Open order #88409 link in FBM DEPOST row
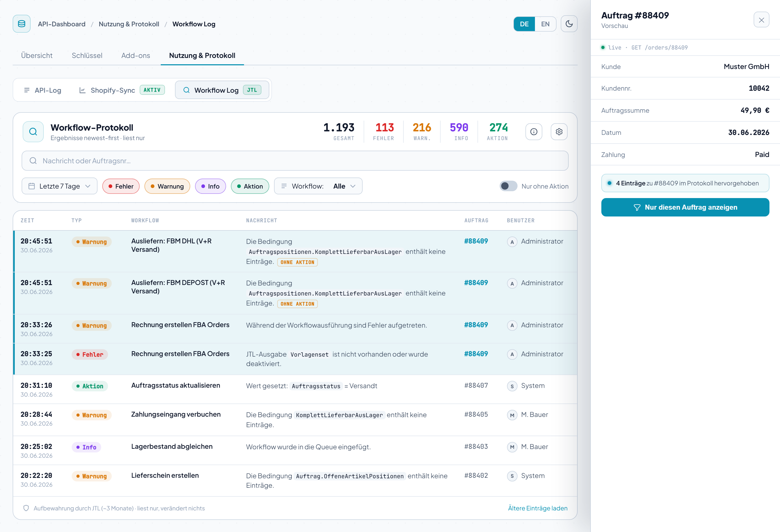 coord(476,283)
